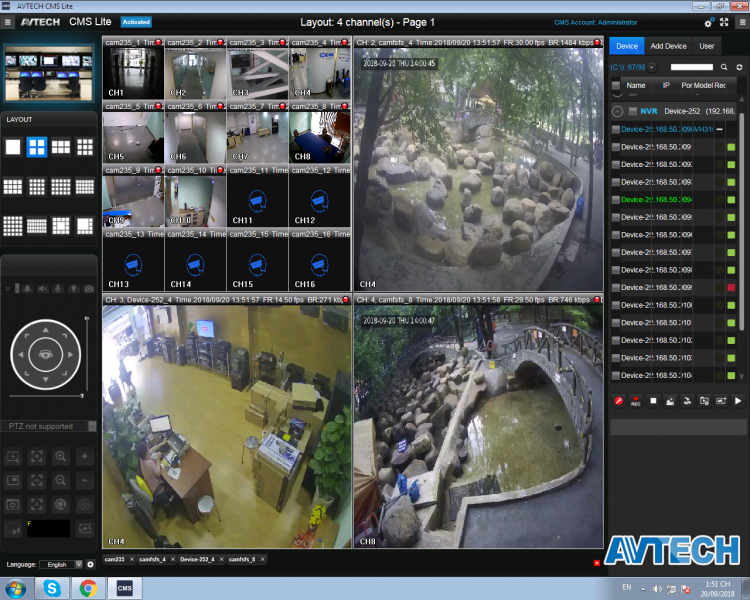Check the box for Device row with red status
Image resolution: width=750 pixels, height=600 pixels.
pyautogui.click(x=616, y=288)
